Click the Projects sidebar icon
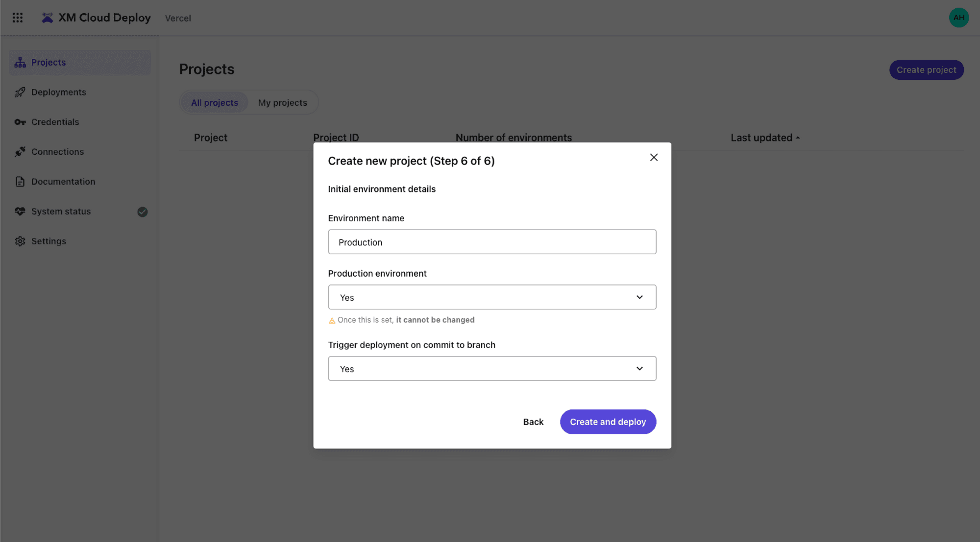 (x=20, y=63)
